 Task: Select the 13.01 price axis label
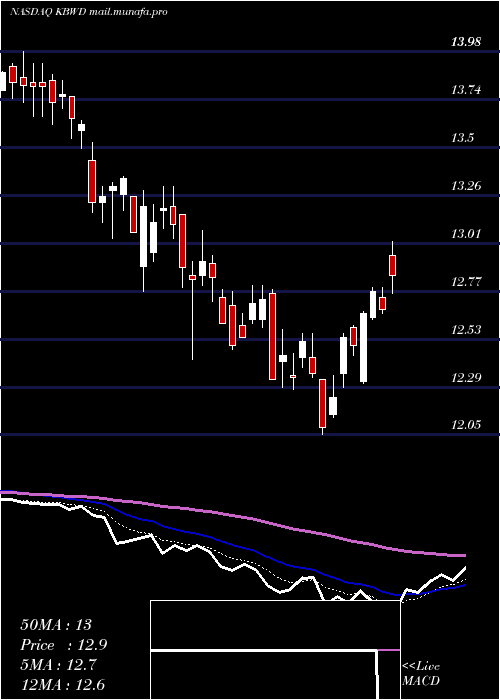[x=466, y=233]
